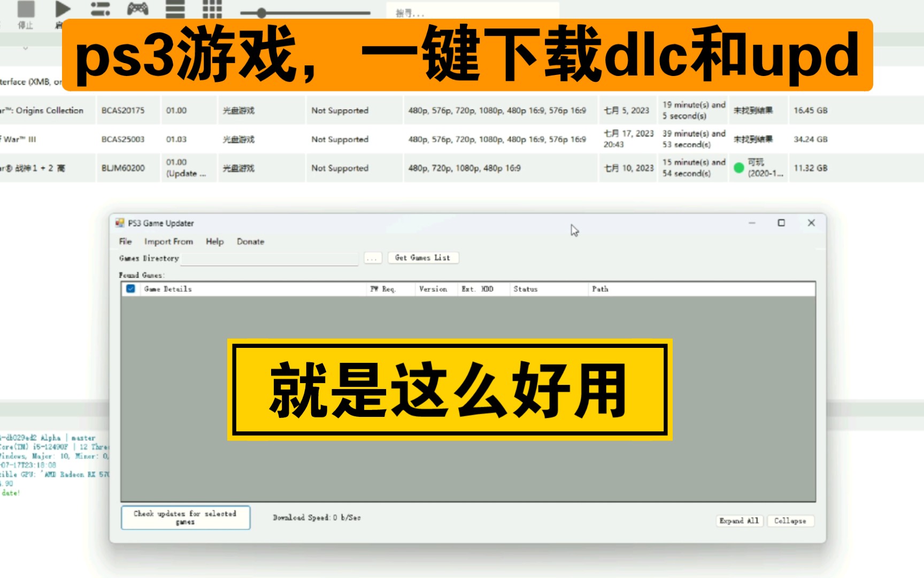
Task: Click the RPCS3 search field
Action: point(473,12)
